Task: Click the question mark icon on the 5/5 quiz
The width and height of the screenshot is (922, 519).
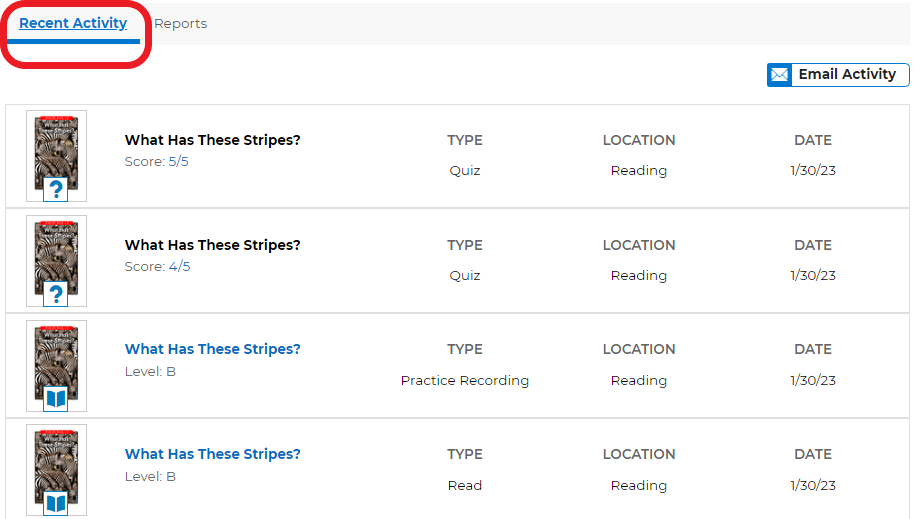Action: coord(56,189)
